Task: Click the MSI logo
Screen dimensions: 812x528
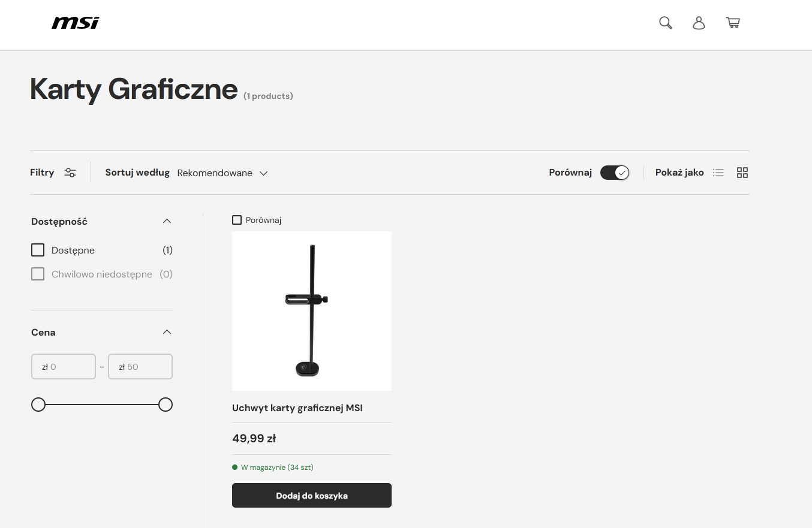Action: click(76, 23)
